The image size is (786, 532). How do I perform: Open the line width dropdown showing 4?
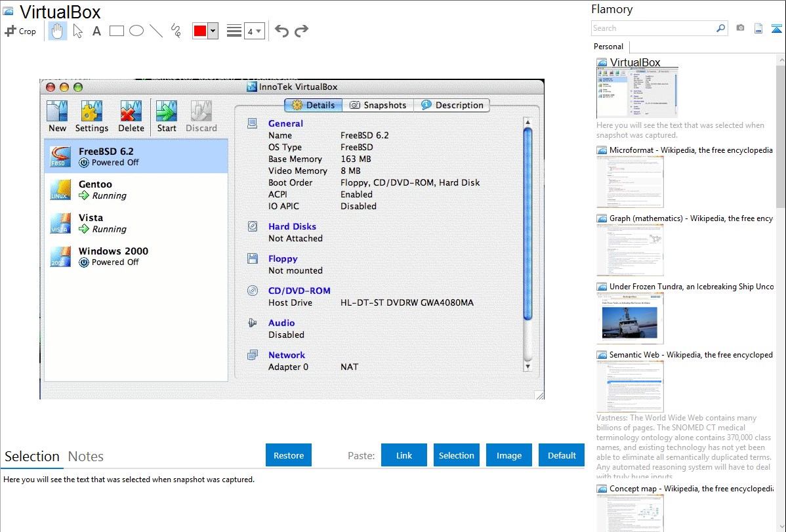pyautogui.click(x=255, y=31)
